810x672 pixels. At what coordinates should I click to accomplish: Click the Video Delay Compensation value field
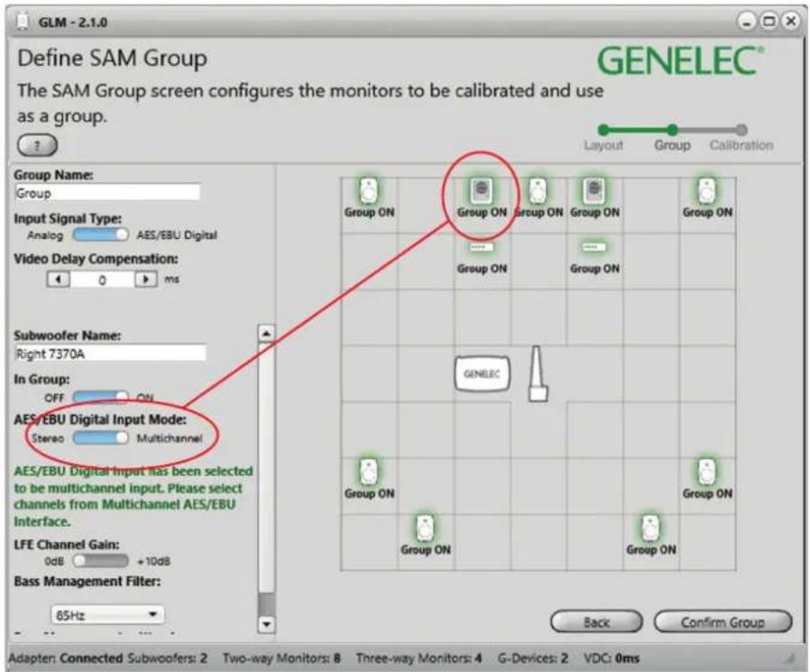point(102,280)
